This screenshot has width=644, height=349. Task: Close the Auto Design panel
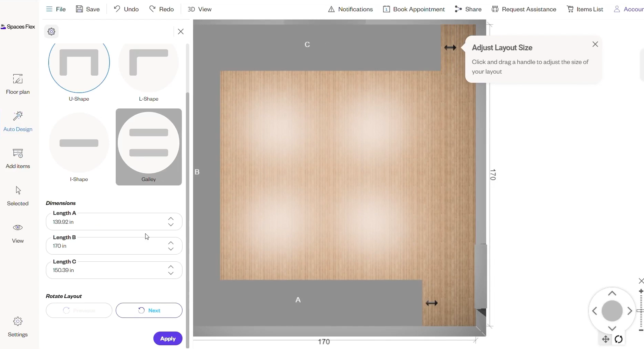pos(181,31)
